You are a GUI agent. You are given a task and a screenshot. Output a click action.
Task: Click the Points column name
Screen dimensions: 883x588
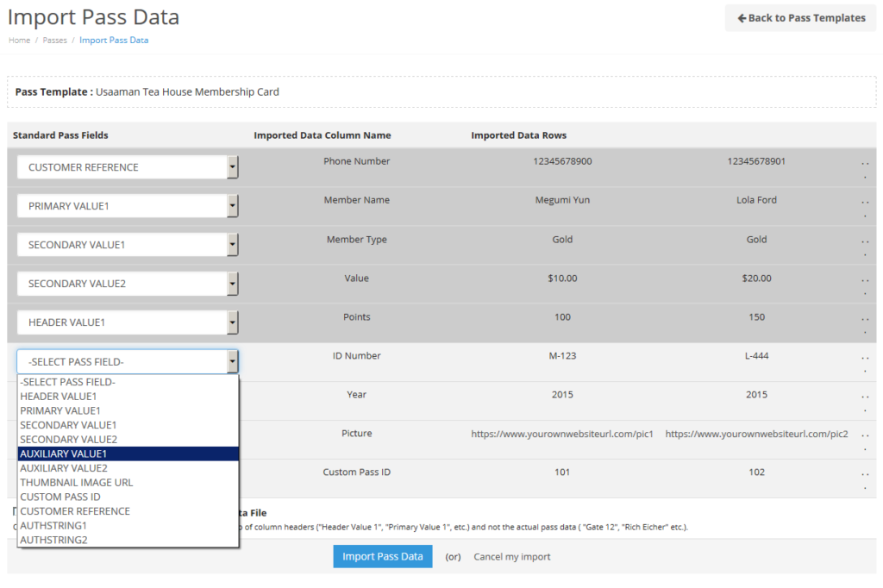pos(356,317)
